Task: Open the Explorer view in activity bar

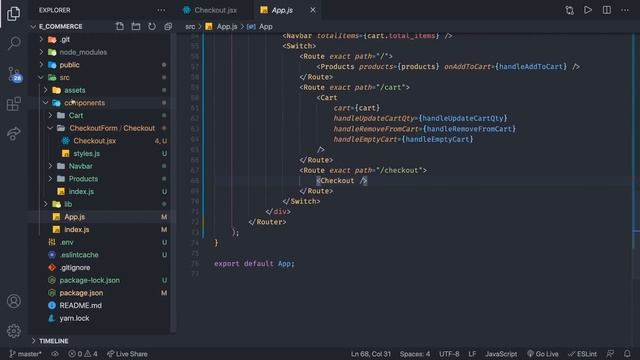Action: [13, 13]
